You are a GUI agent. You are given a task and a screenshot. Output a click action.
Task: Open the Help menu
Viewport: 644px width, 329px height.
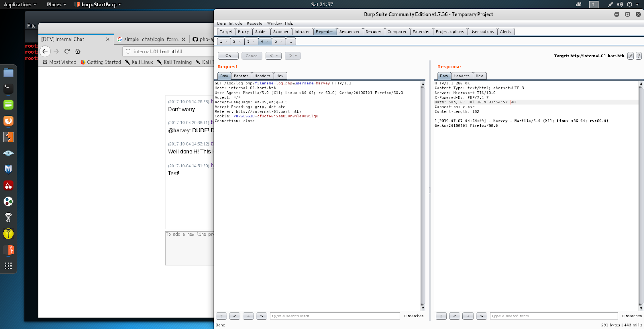[x=289, y=23]
